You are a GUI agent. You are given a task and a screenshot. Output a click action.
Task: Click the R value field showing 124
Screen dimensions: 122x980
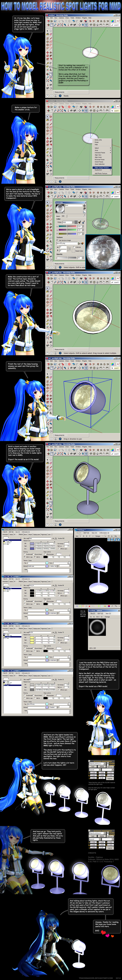(80, 226)
